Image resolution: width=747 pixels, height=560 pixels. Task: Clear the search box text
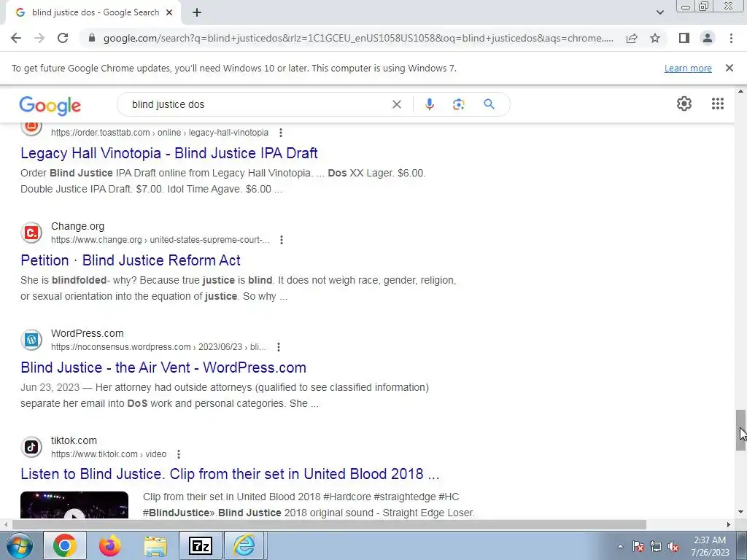396,104
